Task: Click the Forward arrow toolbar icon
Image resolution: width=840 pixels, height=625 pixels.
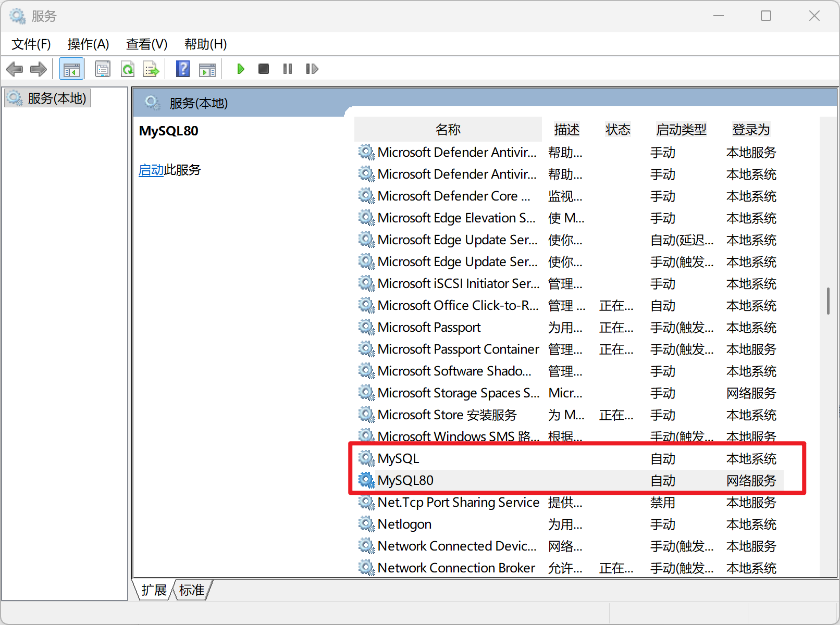Action: [39, 69]
